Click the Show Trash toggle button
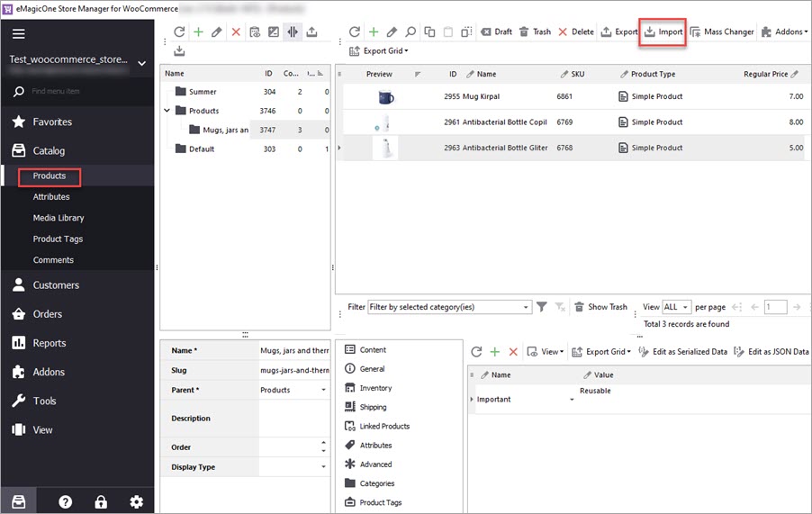 [600, 307]
